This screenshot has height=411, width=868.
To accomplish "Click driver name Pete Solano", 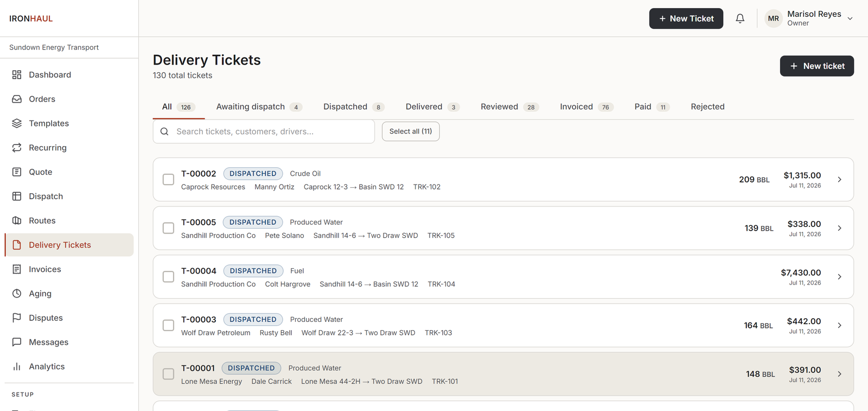I will (284, 236).
